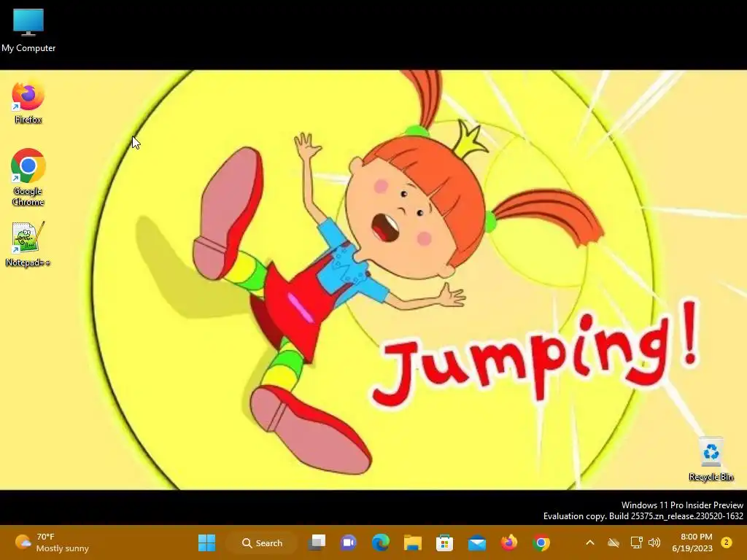This screenshot has height=560, width=747.
Task: Launch Firefox from the taskbar
Action: click(x=508, y=542)
